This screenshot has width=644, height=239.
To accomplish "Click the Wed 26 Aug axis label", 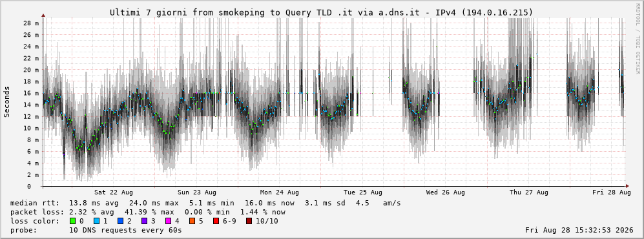I will [x=446, y=192].
